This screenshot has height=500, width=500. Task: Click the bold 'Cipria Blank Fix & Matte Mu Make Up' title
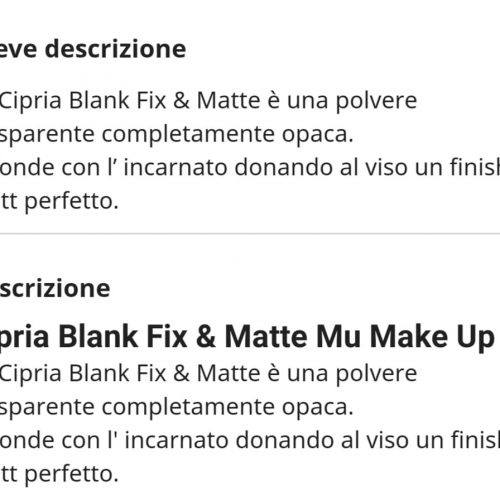(247, 337)
